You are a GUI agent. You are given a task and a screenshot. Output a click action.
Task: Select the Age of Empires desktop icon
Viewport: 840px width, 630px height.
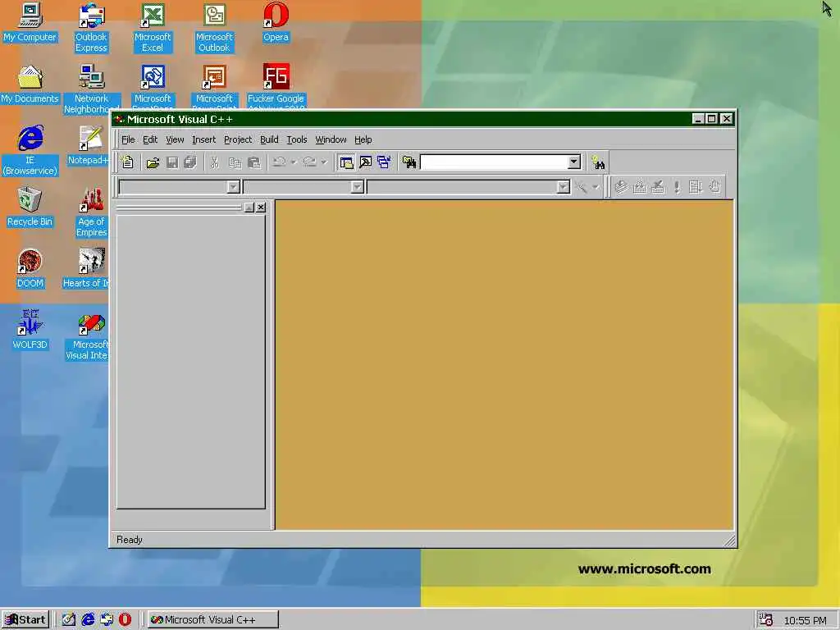pyautogui.click(x=92, y=212)
